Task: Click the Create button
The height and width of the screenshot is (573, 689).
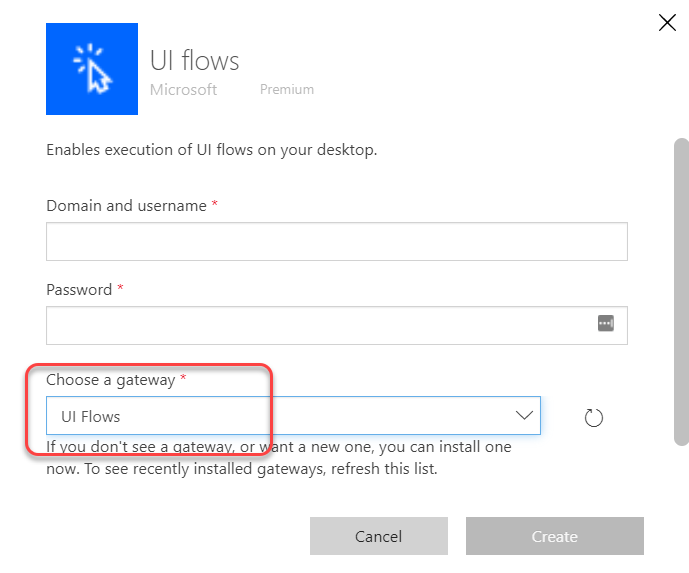Action: point(555,536)
